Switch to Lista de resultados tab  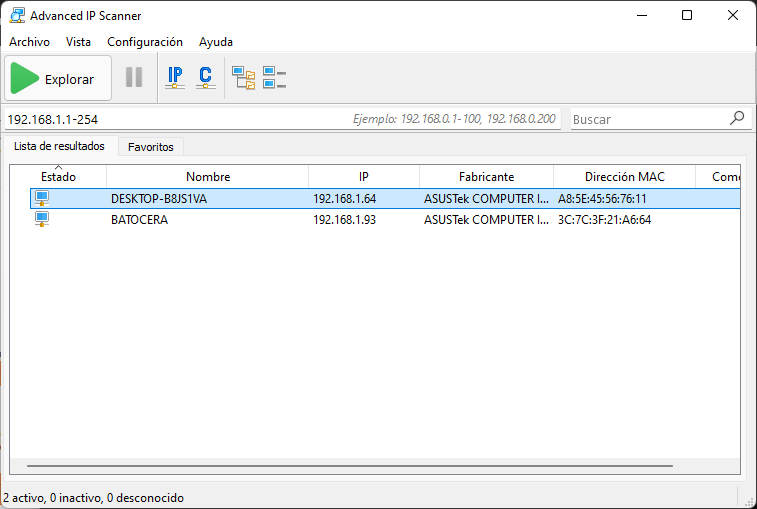(59, 146)
